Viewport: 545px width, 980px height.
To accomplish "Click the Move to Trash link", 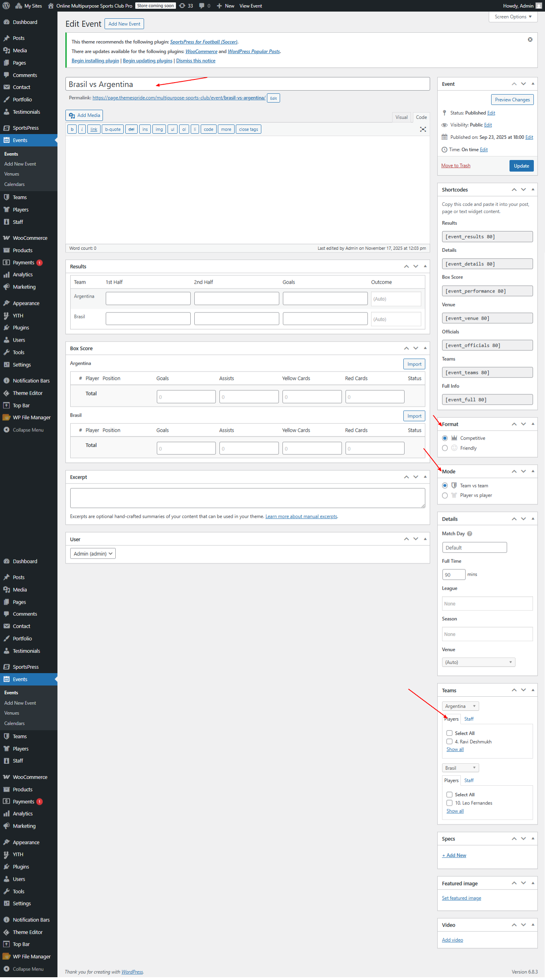I will click(456, 166).
